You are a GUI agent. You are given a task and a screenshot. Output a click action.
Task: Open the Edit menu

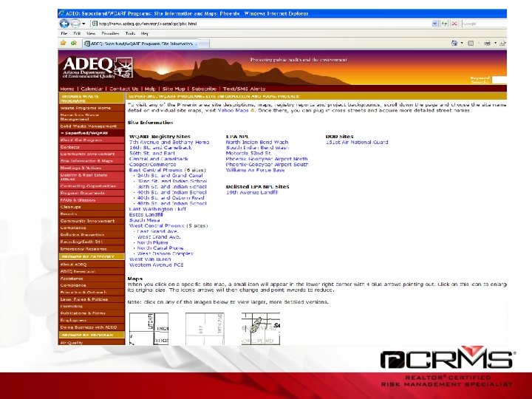pyautogui.click(x=77, y=33)
